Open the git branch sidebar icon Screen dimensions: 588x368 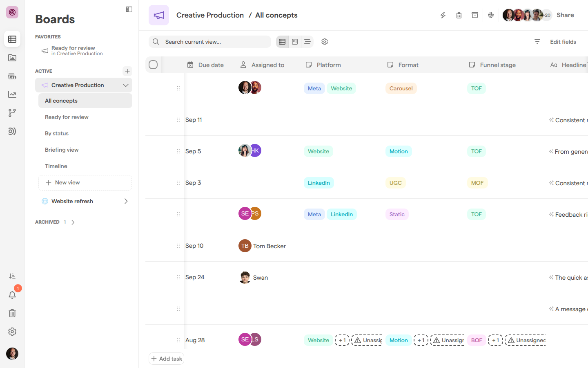tap(12, 113)
